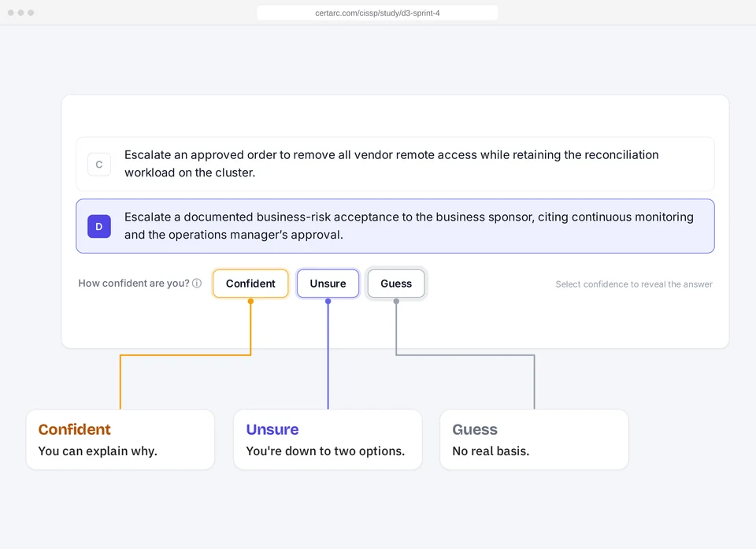Screen dimensions: 756x549
Task: Click the 'Select confidence to reveal' hint text
Action: coord(634,284)
